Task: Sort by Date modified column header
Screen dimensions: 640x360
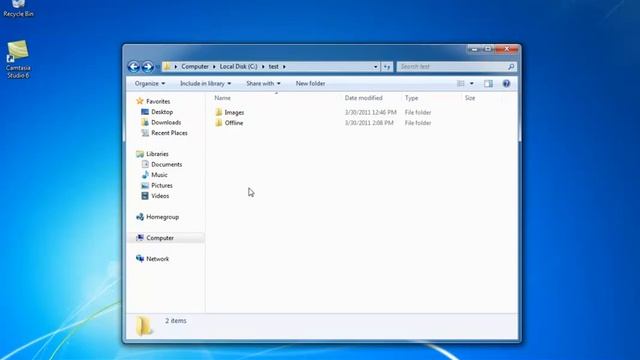Action: [x=363, y=98]
